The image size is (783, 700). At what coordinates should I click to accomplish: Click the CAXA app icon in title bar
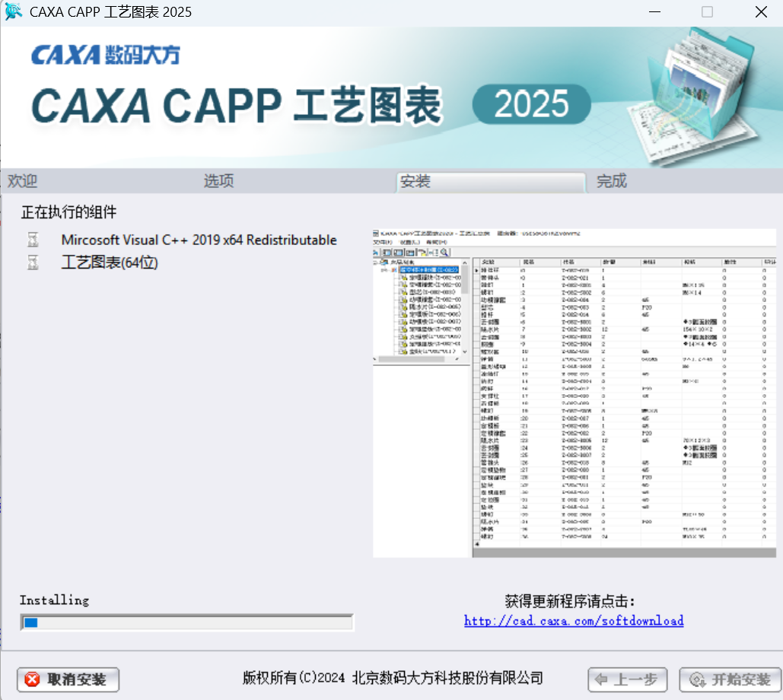coord(13,11)
